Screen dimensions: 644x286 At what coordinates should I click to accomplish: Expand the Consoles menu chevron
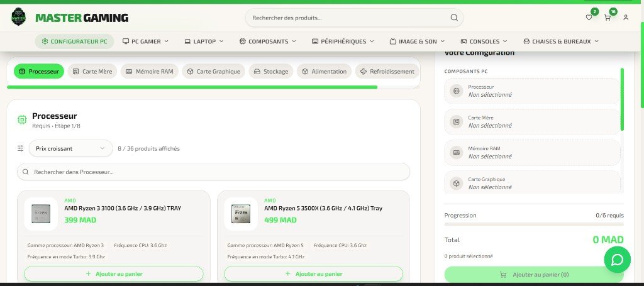[505, 41]
